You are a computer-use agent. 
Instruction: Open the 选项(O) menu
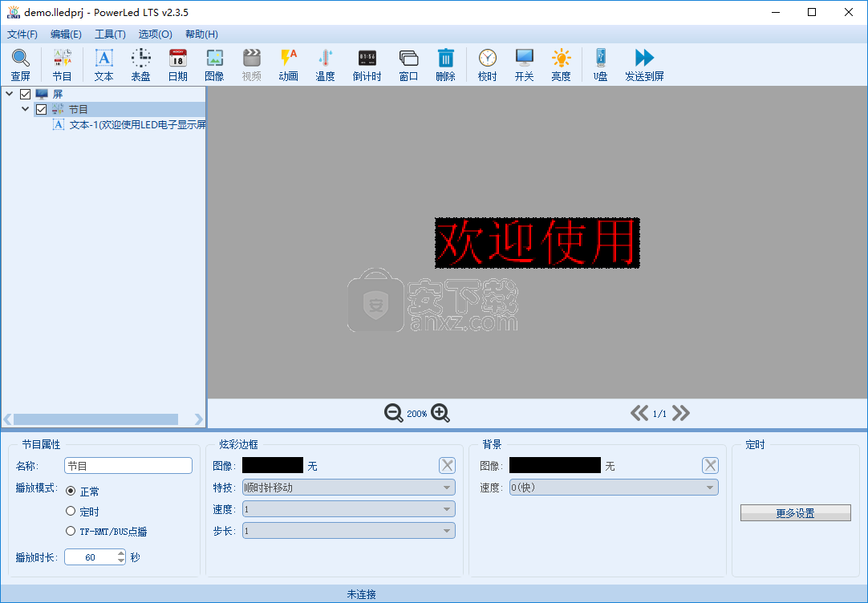pos(155,34)
